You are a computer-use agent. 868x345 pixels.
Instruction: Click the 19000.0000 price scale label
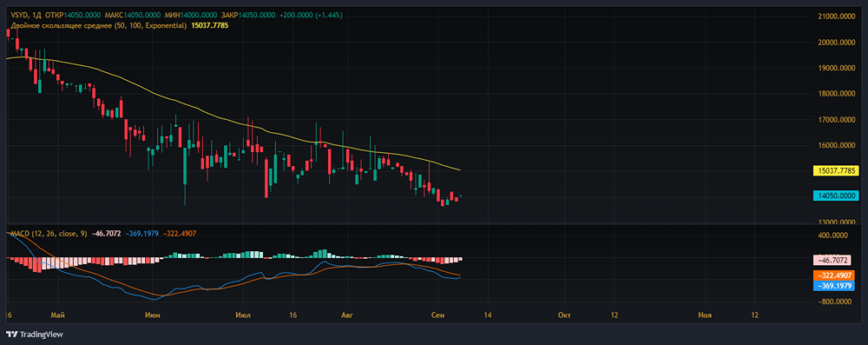point(837,69)
